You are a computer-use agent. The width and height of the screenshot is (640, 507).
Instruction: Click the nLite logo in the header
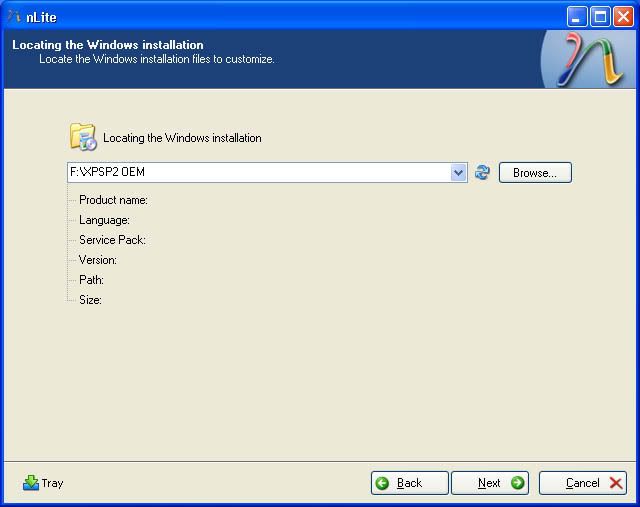pos(589,59)
